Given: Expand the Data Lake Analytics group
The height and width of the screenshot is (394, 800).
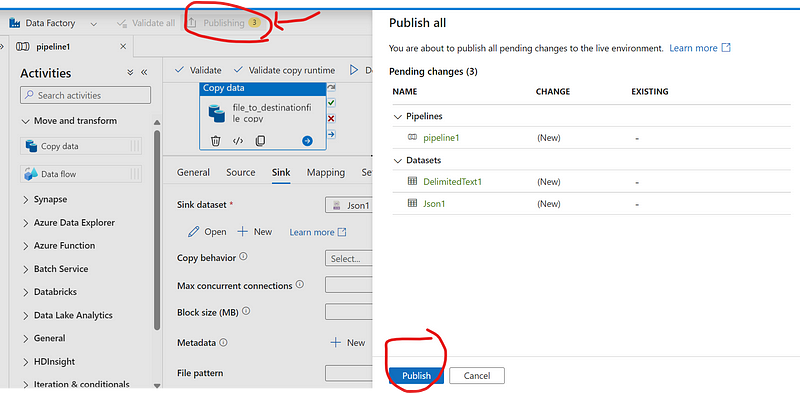Looking at the screenshot, I should [26, 316].
